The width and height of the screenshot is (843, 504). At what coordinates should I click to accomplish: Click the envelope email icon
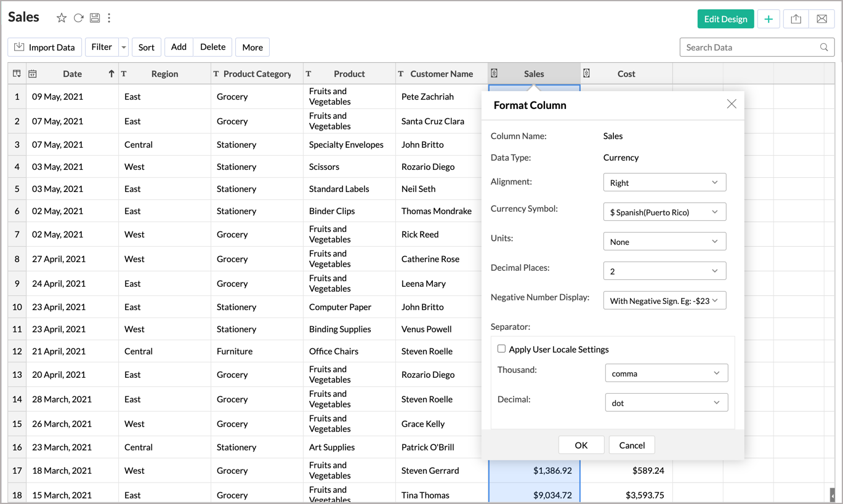coord(821,19)
